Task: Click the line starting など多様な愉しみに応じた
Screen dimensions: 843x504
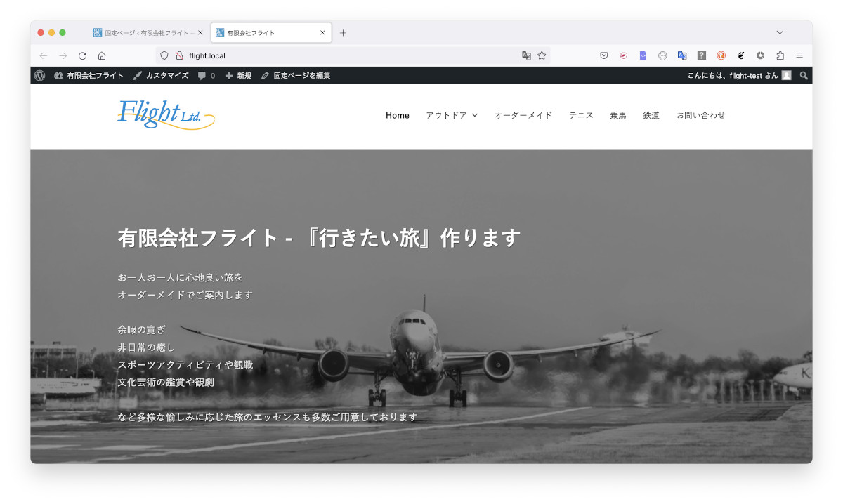Action: (268, 417)
